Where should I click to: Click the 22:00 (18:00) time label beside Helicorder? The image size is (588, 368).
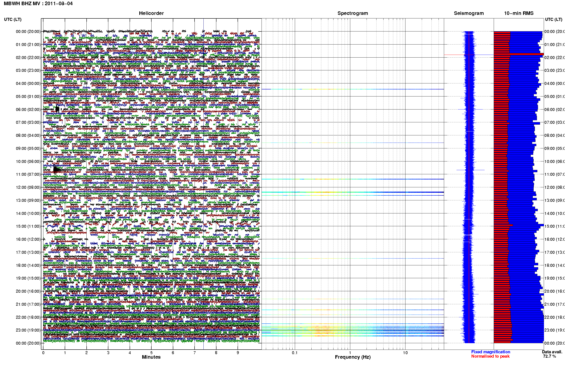click(28, 317)
